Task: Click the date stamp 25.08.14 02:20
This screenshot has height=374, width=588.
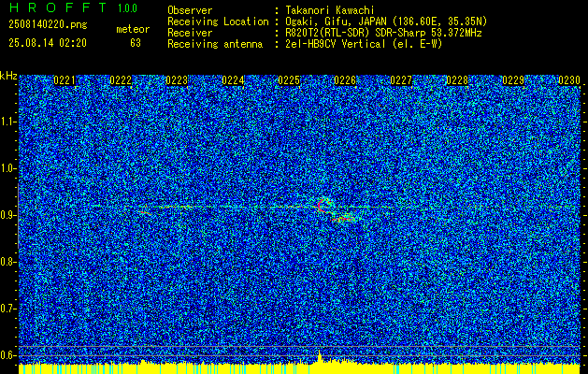Action: click(48, 43)
